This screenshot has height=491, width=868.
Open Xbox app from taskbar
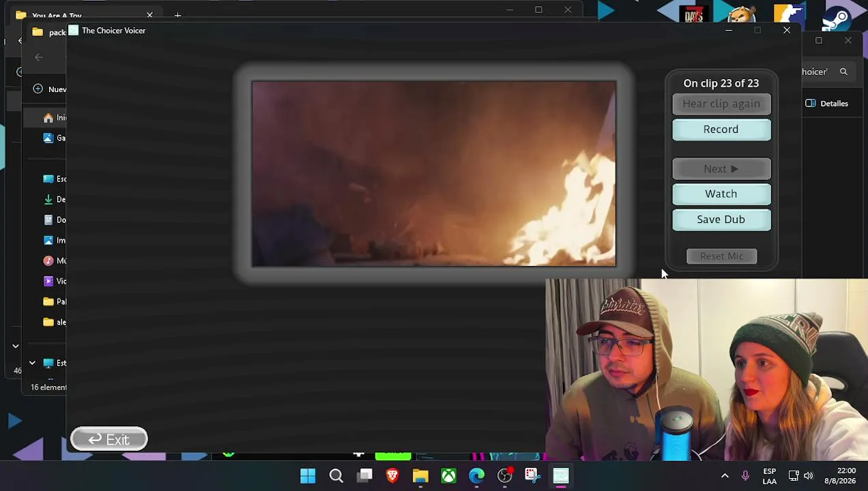click(448, 476)
